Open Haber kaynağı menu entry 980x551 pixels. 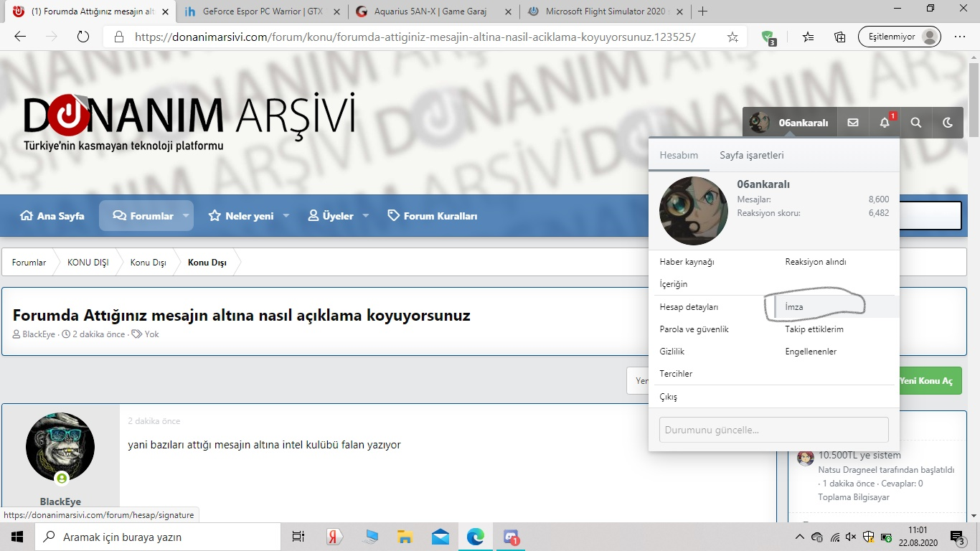tap(687, 262)
